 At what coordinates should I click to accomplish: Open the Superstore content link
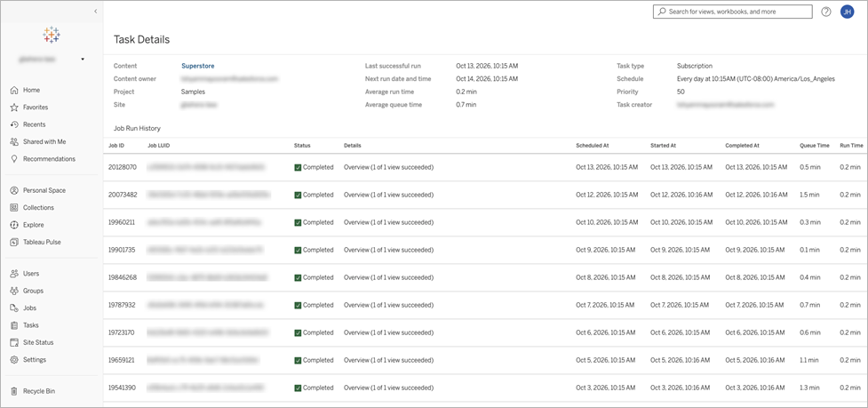197,66
